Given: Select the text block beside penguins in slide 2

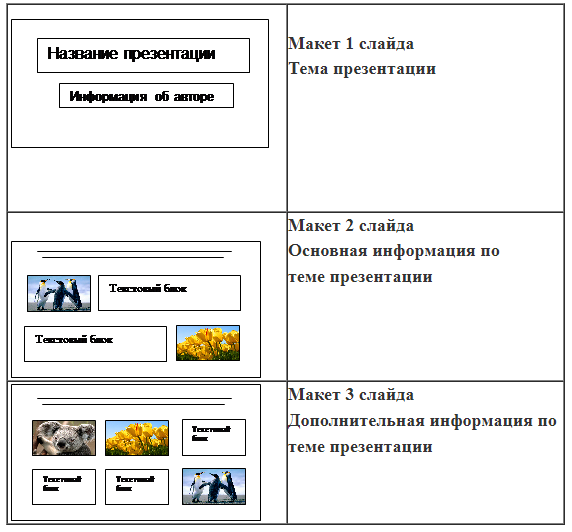Looking at the screenshot, I should (x=169, y=293).
